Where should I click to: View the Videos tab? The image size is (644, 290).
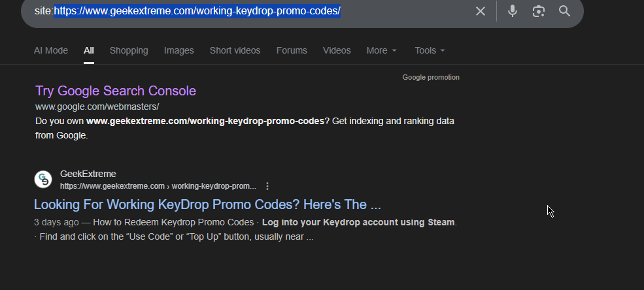[x=337, y=50]
